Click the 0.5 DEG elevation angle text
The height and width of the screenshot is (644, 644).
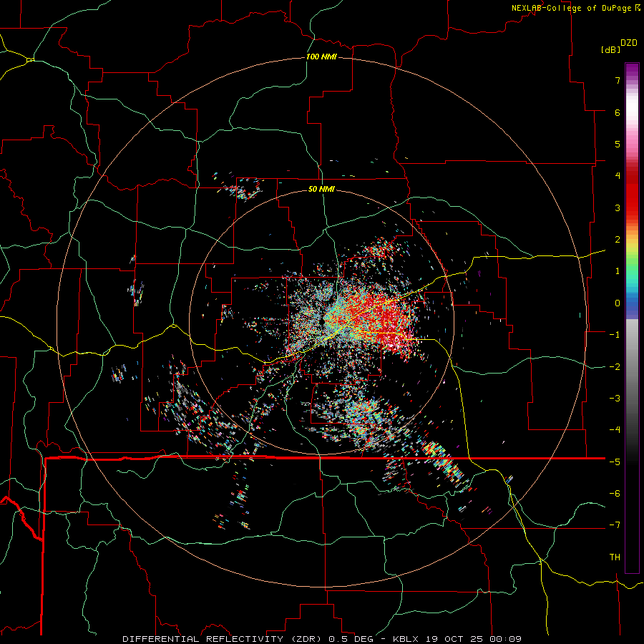pyautogui.click(x=351, y=639)
